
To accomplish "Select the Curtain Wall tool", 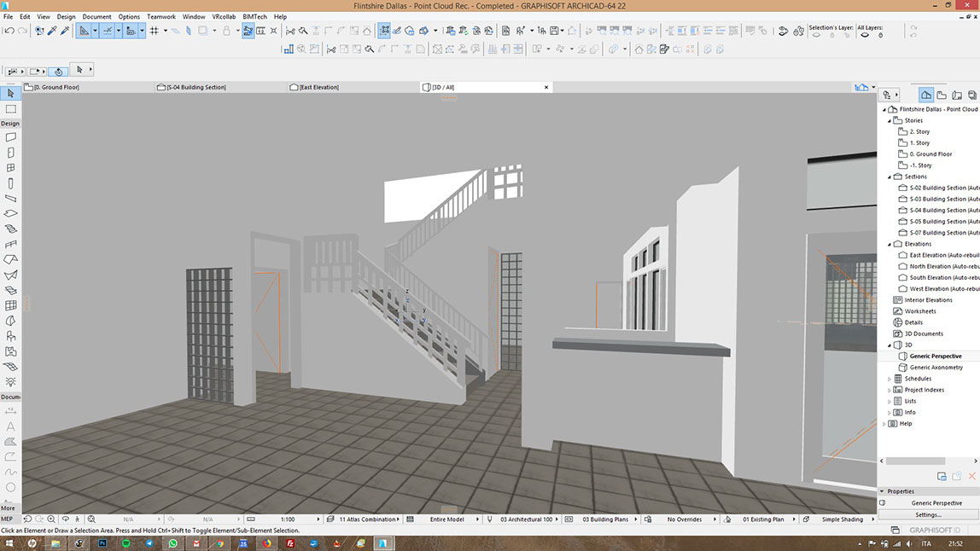I will (x=11, y=305).
